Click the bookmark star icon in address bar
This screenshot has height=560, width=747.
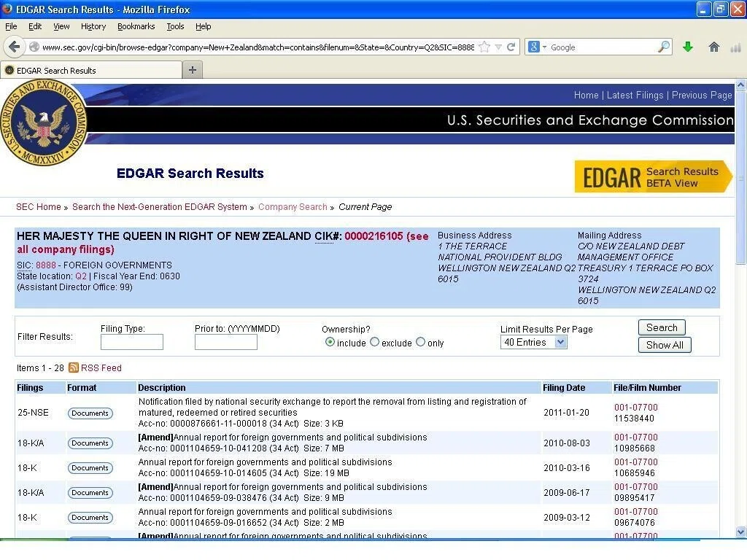click(484, 47)
